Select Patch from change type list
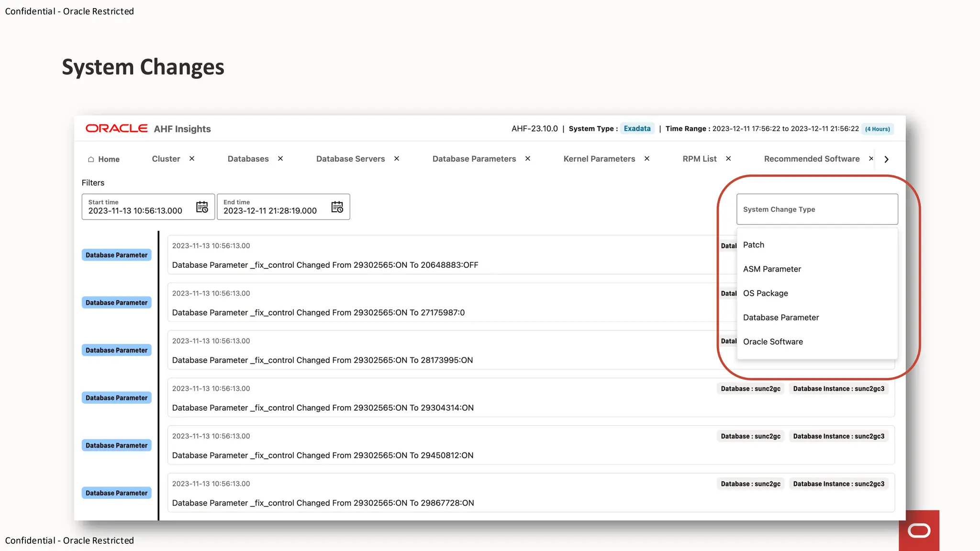 coord(817,245)
